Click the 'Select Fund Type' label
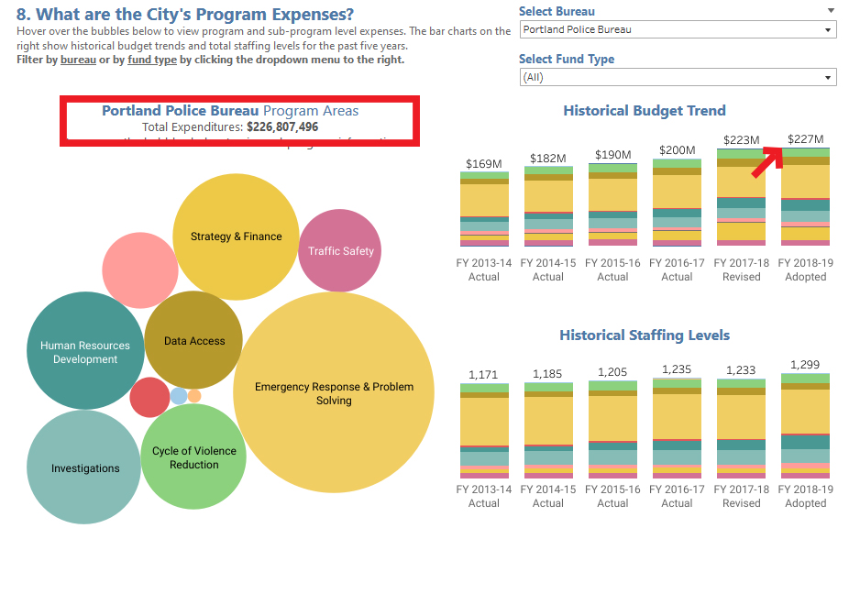The image size is (860, 616). coord(567,60)
